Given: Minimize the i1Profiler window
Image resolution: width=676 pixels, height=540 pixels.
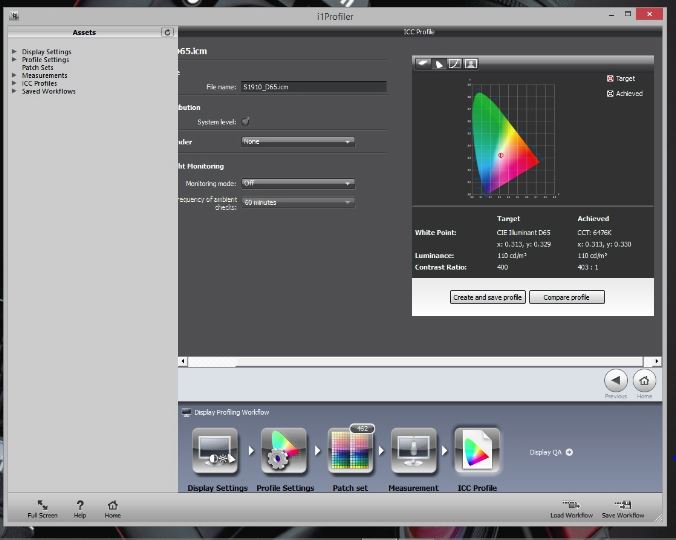Looking at the screenshot, I should [x=611, y=15].
